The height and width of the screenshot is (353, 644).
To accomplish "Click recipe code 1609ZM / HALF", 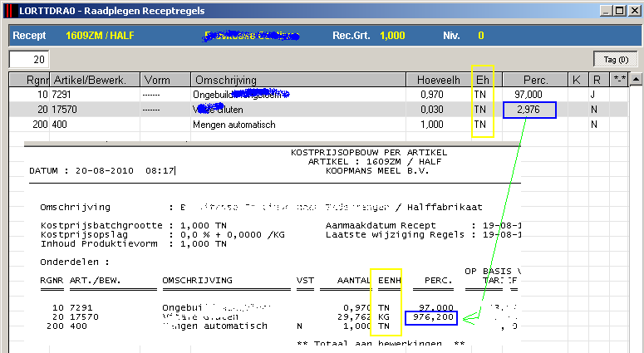I will pos(100,36).
